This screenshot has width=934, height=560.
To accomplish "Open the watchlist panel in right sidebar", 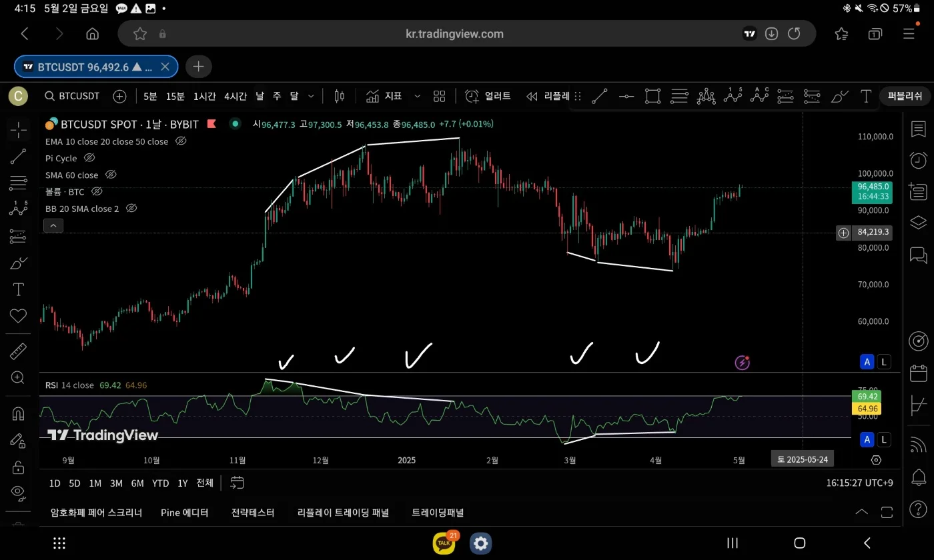I will (x=919, y=129).
